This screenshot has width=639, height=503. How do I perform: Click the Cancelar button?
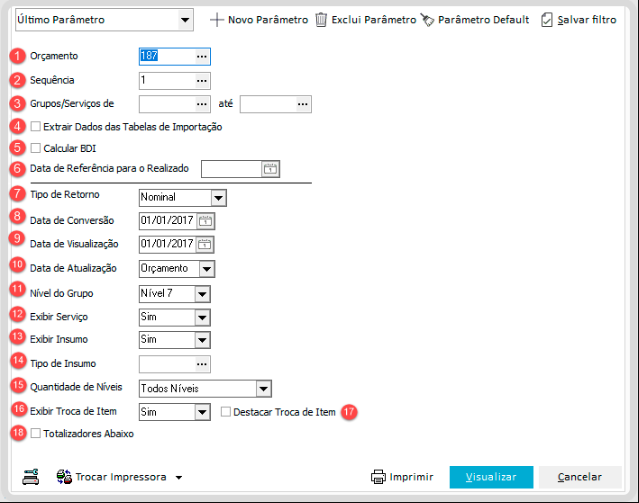coord(580,477)
